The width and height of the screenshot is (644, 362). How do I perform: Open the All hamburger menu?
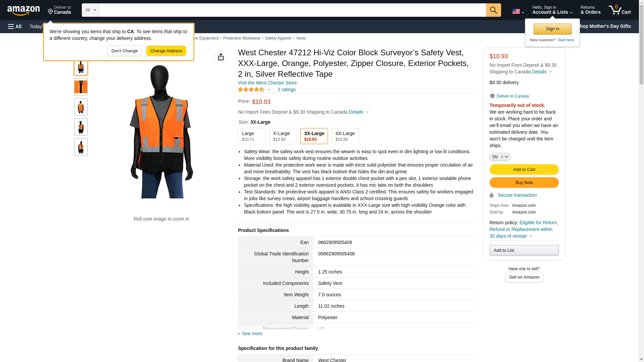tap(15, 26)
